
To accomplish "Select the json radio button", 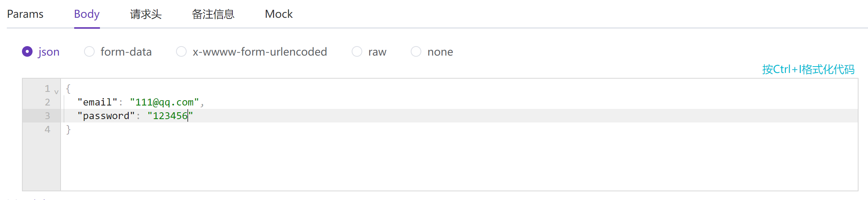I will (x=27, y=51).
